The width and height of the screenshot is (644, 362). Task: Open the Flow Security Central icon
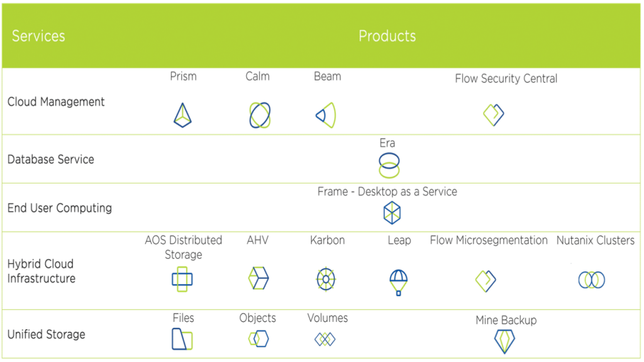(494, 114)
